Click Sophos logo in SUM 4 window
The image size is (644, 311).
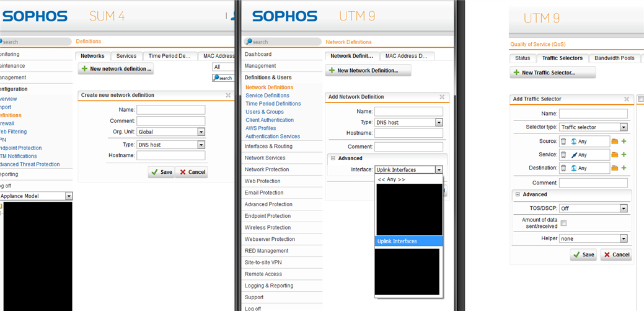(34, 16)
